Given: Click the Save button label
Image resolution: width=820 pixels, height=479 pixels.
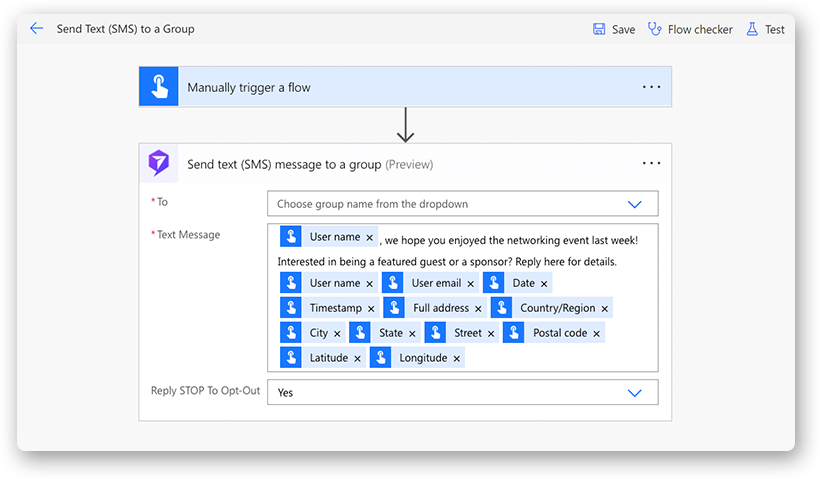Looking at the screenshot, I should coord(623,30).
